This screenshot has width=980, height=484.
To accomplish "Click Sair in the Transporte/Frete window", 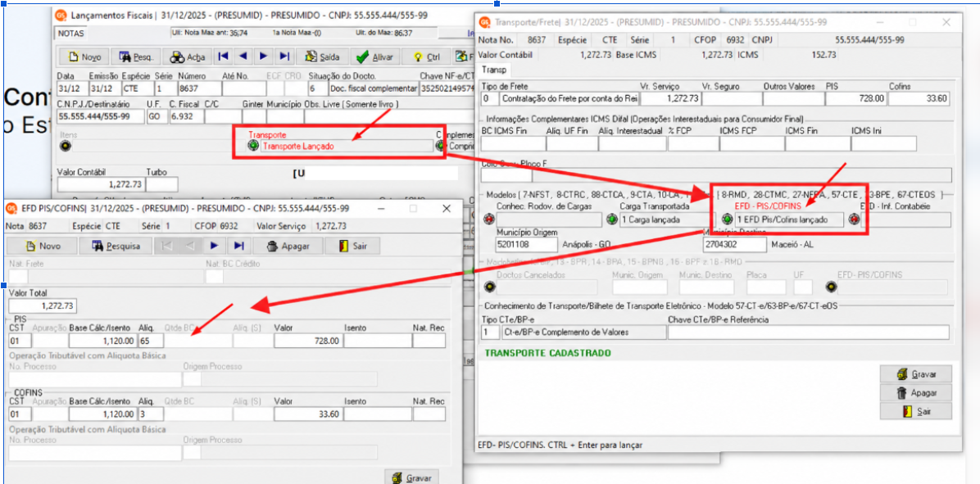I will point(916,412).
